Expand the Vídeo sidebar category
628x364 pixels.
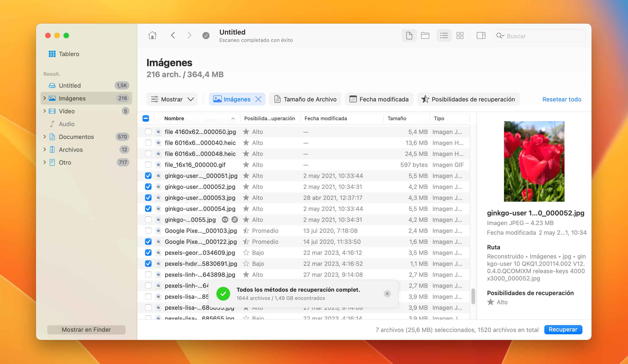[45, 111]
